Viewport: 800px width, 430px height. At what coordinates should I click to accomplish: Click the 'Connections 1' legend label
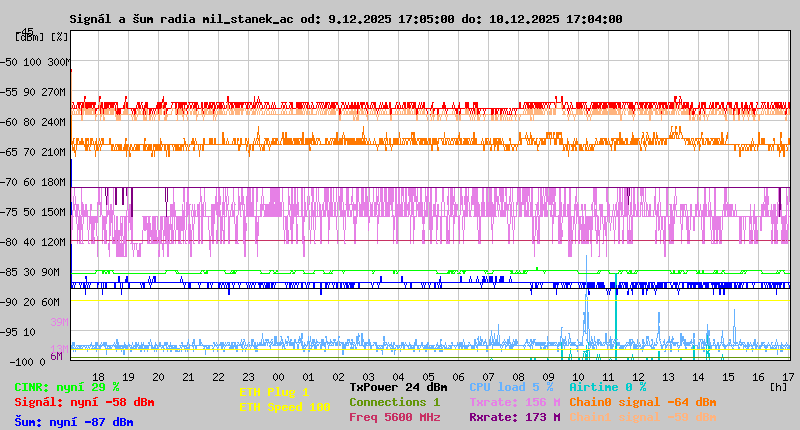[x=394, y=402]
